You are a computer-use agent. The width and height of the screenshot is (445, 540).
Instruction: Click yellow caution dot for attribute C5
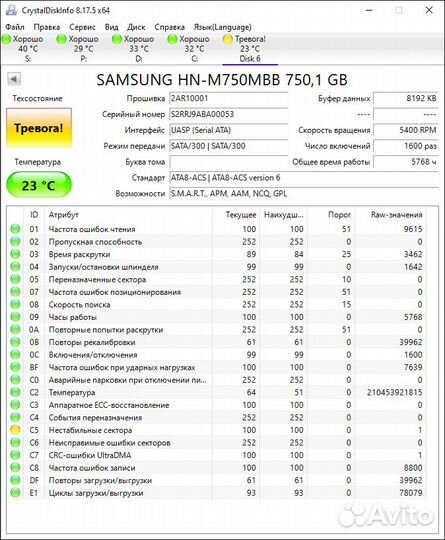coord(15,430)
